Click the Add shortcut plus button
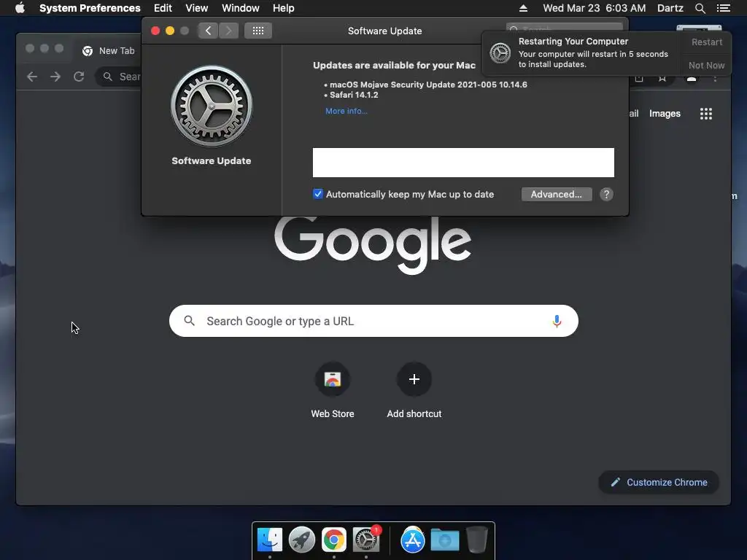Screen dimensions: 747x560 coord(414,379)
